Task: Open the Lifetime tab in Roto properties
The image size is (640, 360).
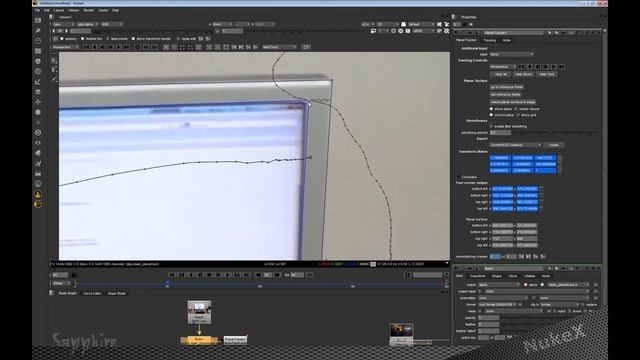Action: click(x=529, y=276)
